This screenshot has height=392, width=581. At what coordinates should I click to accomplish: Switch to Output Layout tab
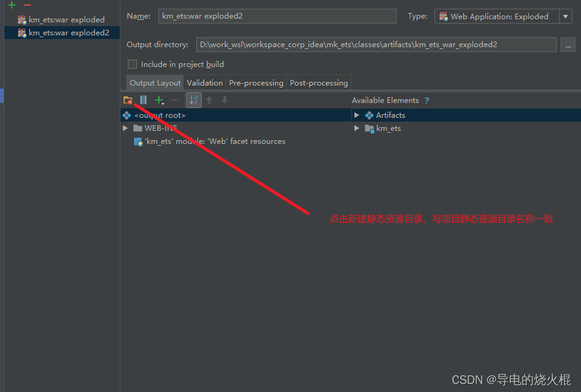(155, 83)
